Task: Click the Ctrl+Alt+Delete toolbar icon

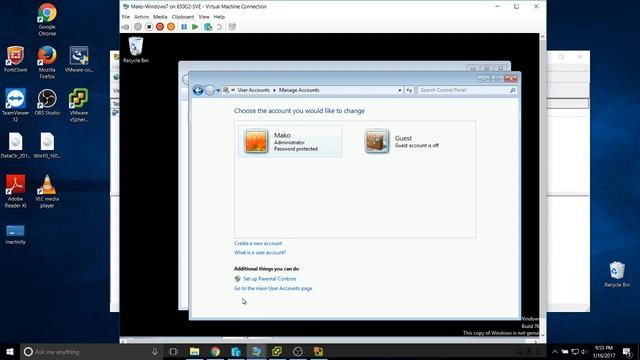Action: (x=126, y=27)
